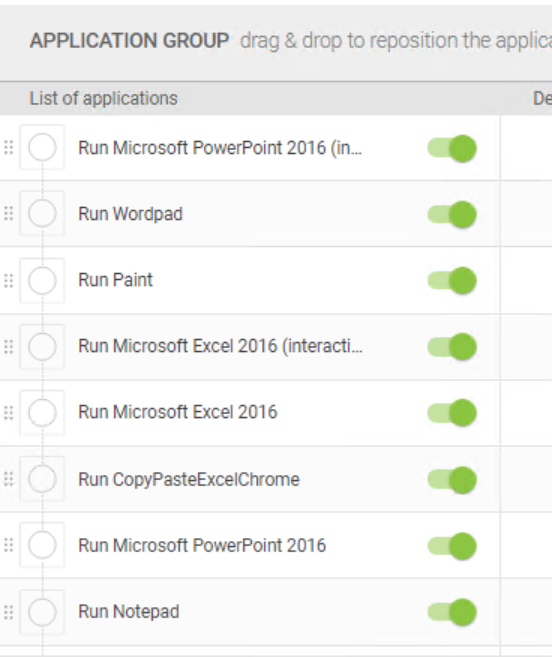Click the List of applications column header
Viewport: 552px width, 657px height.
tap(104, 99)
